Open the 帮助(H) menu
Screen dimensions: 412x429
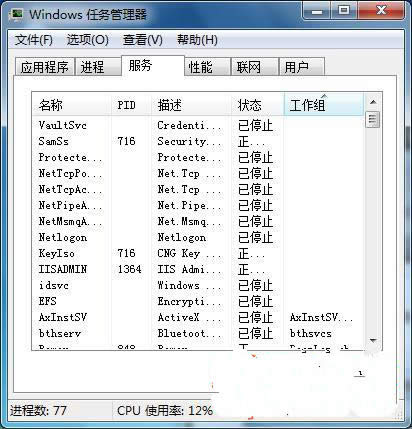point(197,40)
